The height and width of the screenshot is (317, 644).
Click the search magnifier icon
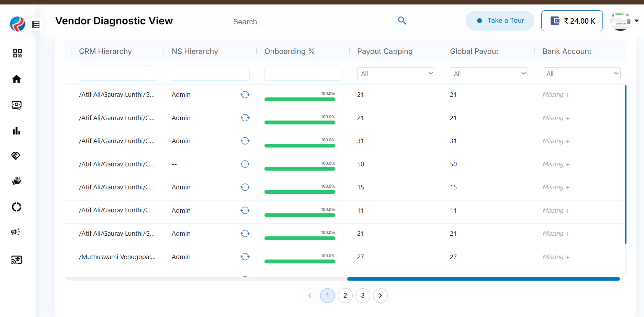coord(402,21)
